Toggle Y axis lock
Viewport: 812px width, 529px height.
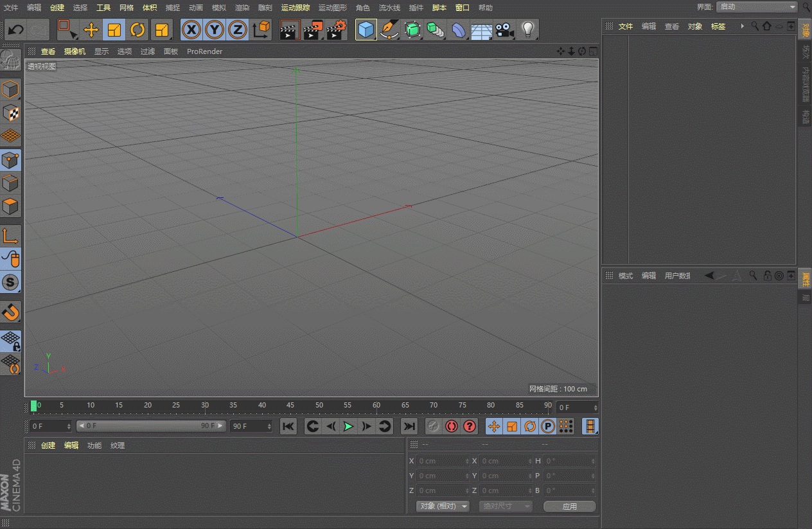click(215, 30)
